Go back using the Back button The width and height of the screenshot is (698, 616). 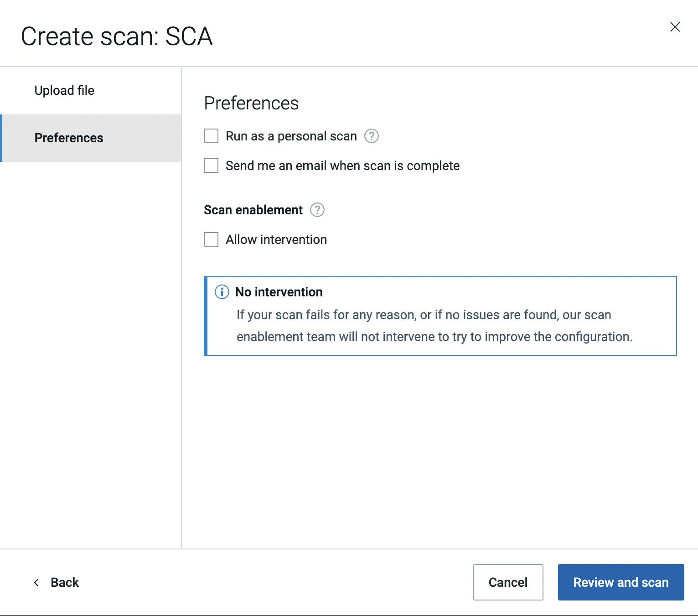pos(56,582)
